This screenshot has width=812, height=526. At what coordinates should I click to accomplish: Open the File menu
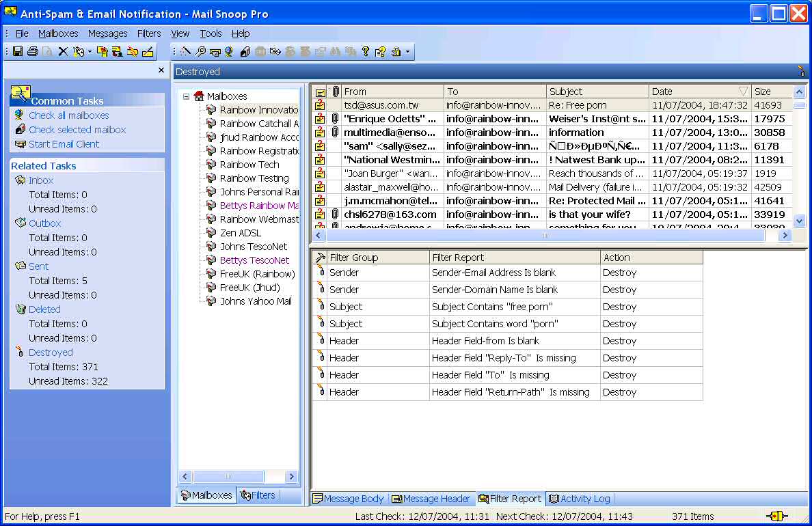(23, 33)
